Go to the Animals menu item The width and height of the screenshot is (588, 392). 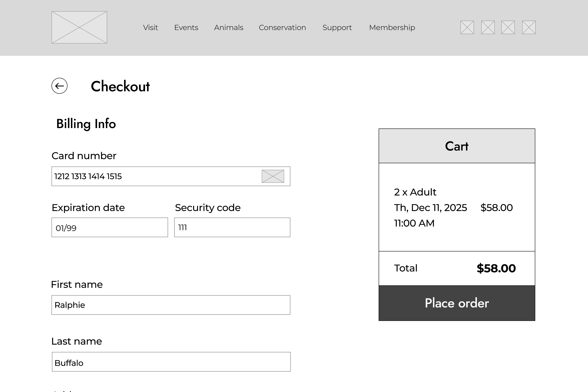click(229, 28)
